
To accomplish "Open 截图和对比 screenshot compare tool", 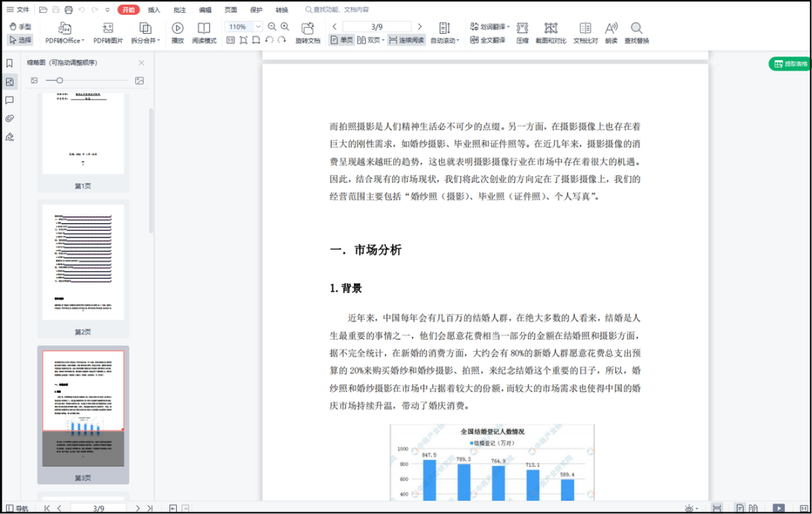I will pos(550,32).
